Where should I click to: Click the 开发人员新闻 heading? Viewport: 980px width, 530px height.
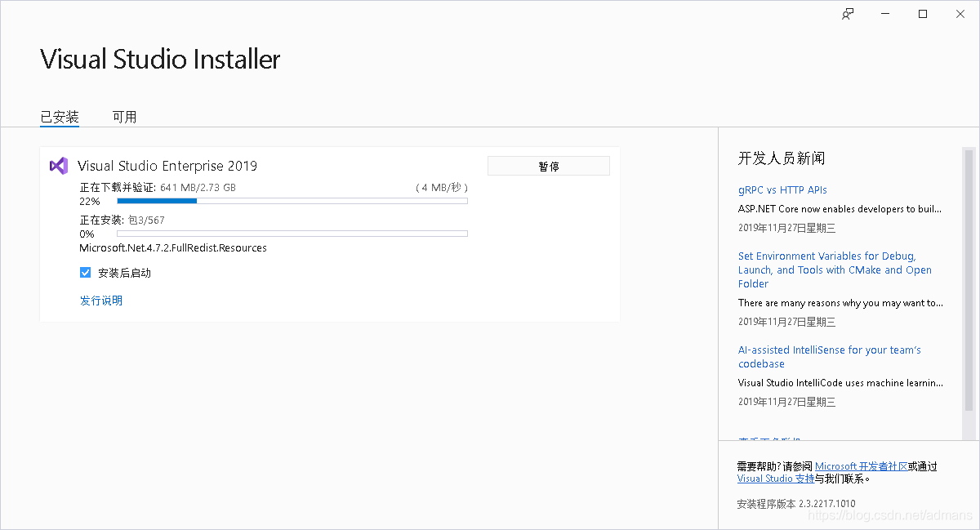tap(782, 158)
